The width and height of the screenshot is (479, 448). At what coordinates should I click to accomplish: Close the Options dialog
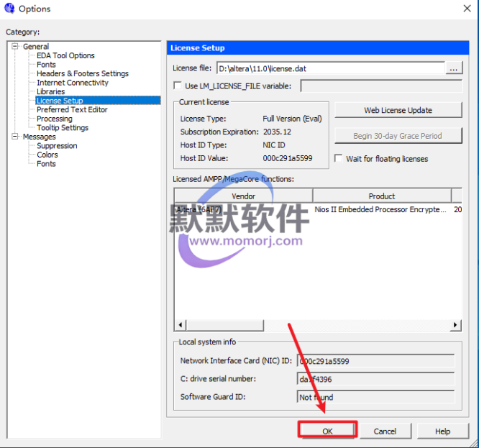[x=467, y=9]
